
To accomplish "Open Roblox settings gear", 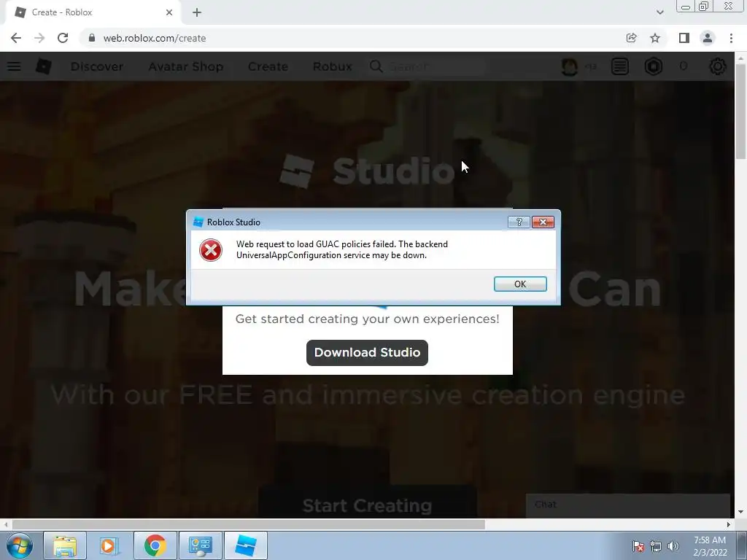I will pyautogui.click(x=718, y=66).
